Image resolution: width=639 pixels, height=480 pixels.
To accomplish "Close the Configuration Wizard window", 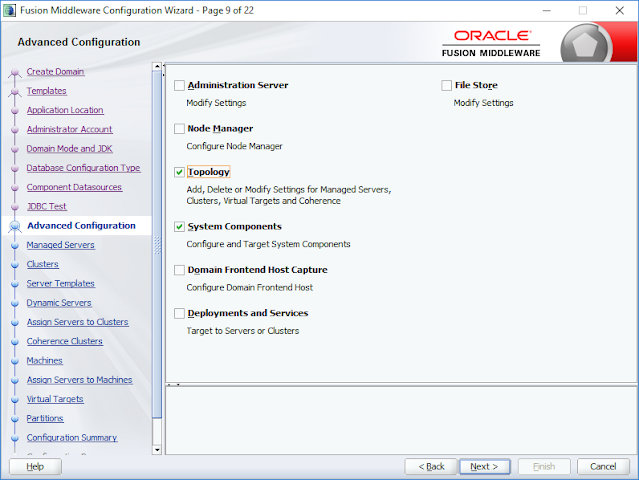I will (619, 11).
